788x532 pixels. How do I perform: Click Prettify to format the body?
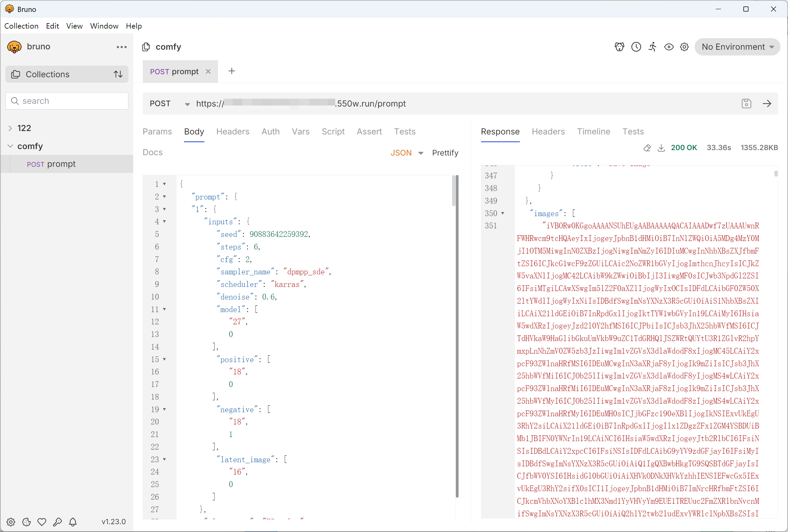coord(445,153)
